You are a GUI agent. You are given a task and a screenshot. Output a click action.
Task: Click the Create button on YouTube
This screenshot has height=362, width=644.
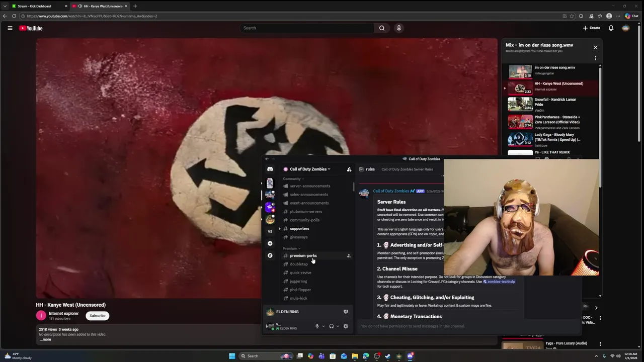coord(592,28)
